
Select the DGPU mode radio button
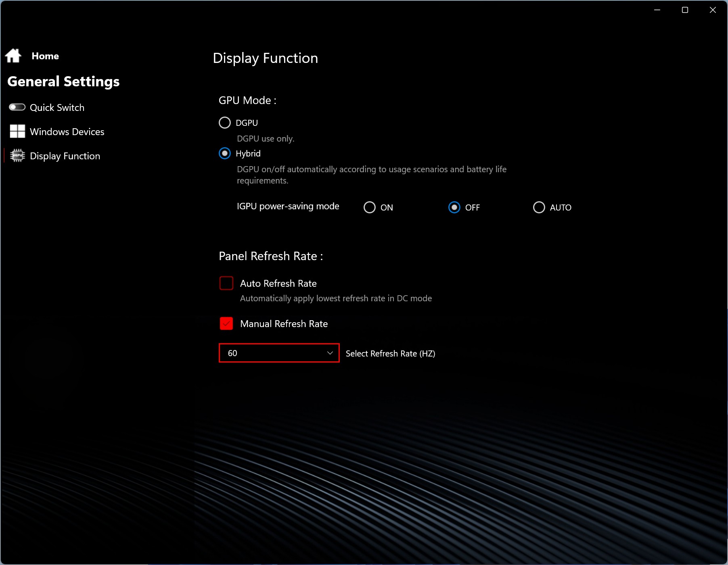coord(225,123)
